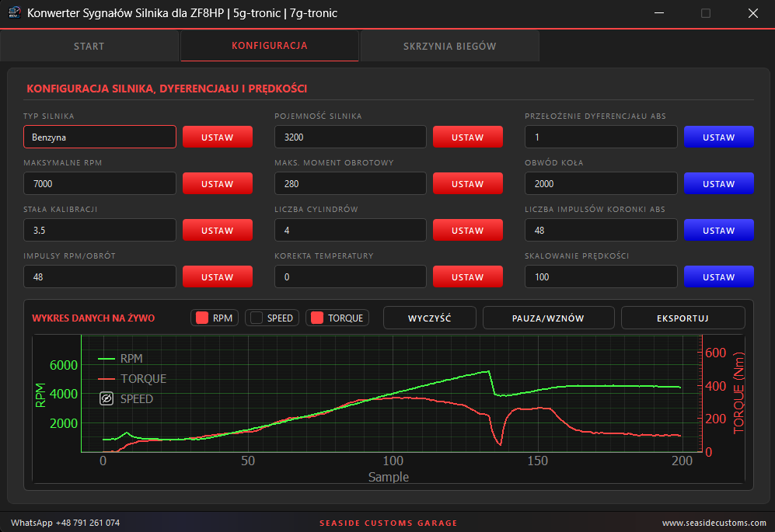
Task: Set Skalowanie Prędkości with blue USTAW
Action: [x=719, y=276]
